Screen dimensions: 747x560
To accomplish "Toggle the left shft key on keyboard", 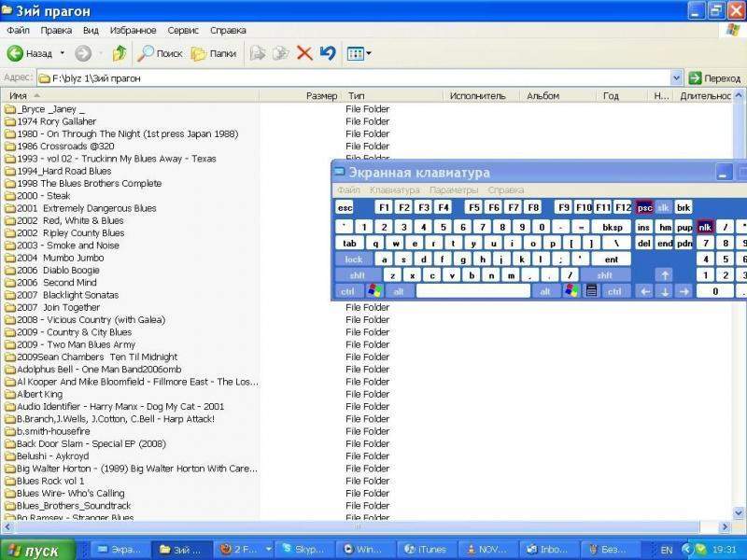I will (358, 275).
